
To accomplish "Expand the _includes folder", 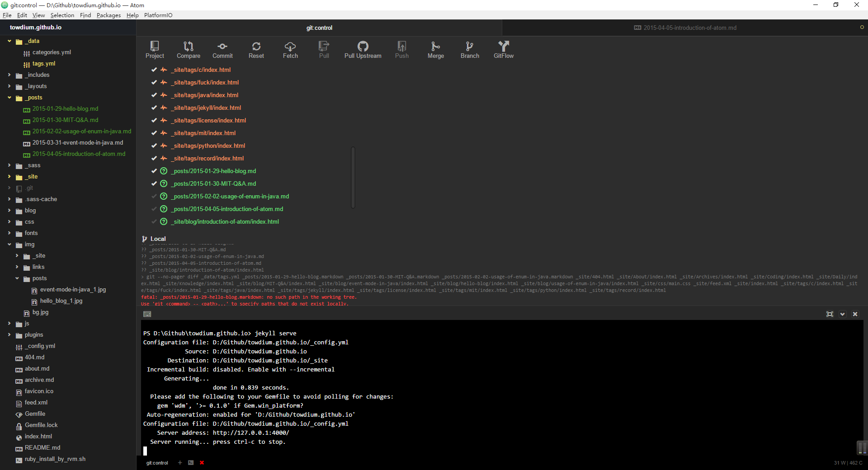I will [9, 75].
